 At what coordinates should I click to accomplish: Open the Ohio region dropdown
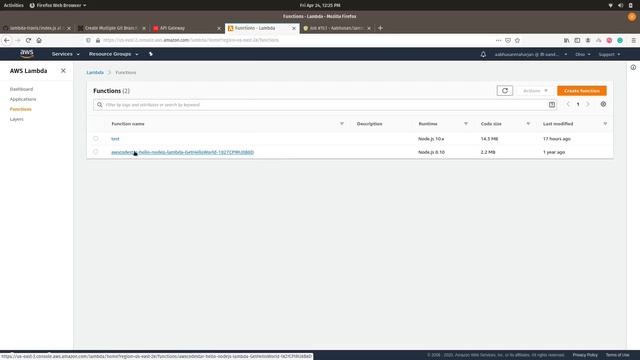click(x=583, y=54)
